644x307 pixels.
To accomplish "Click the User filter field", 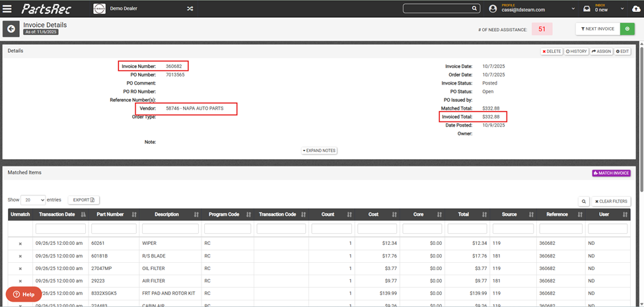I will tap(608, 228).
